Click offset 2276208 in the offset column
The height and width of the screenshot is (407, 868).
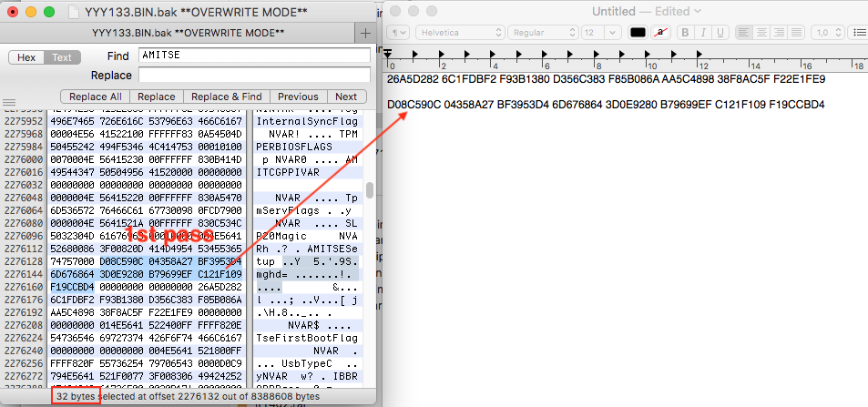click(24, 326)
